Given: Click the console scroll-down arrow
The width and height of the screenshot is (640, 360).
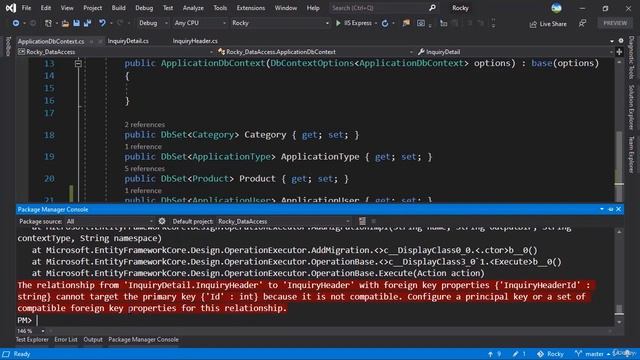Looking at the screenshot, I should (x=619, y=322).
